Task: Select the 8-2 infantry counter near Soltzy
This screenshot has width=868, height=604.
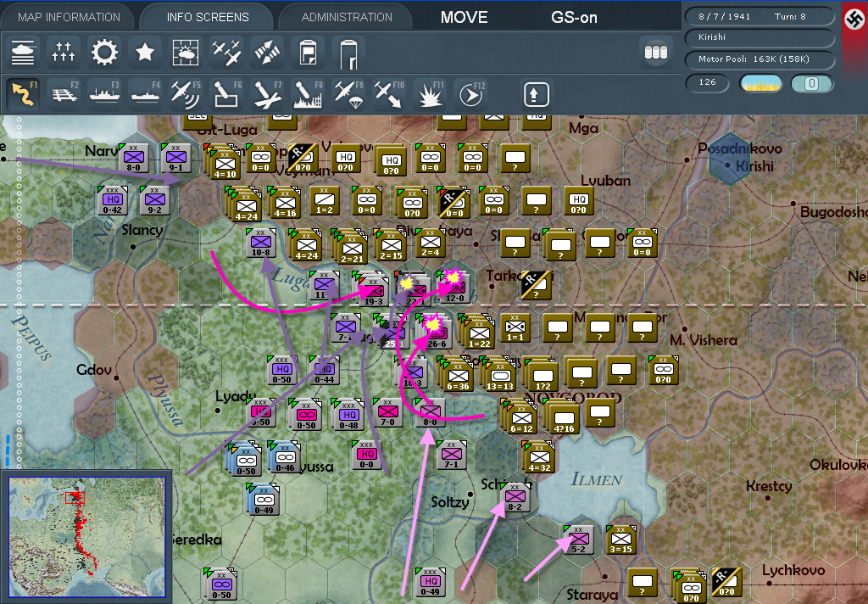Action: [515, 497]
